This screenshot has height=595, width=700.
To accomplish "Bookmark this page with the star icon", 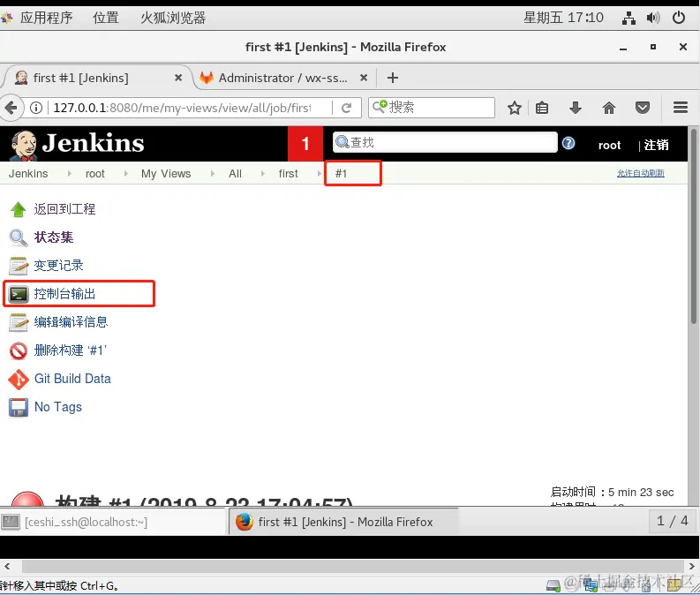I will [x=515, y=108].
